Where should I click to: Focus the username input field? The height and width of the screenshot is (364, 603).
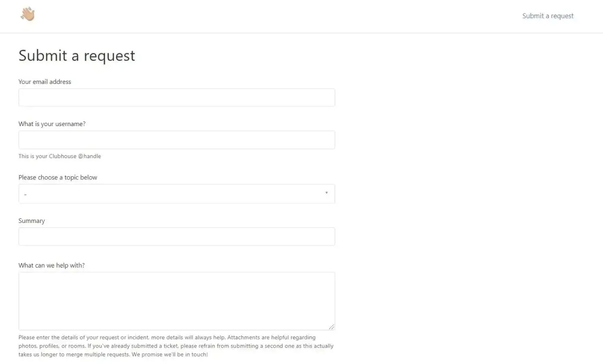pos(177,140)
